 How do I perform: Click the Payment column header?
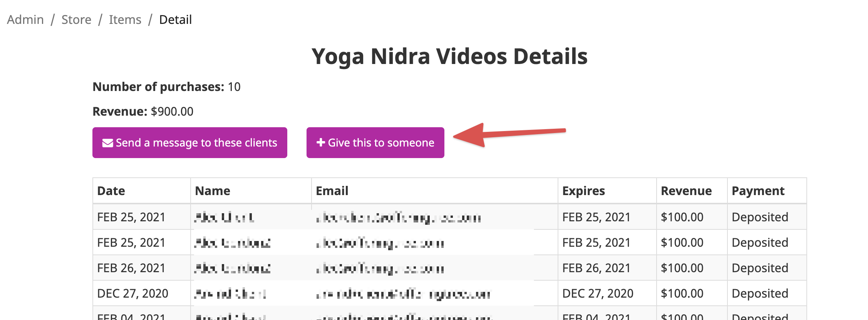pos(758,191)
